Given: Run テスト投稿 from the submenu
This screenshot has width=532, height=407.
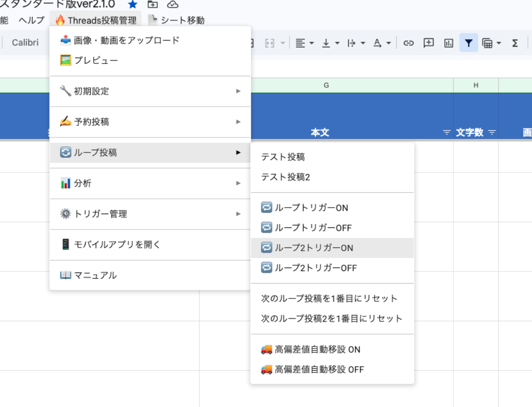Looking at the screenshot, I should click(x=332, y=157).
